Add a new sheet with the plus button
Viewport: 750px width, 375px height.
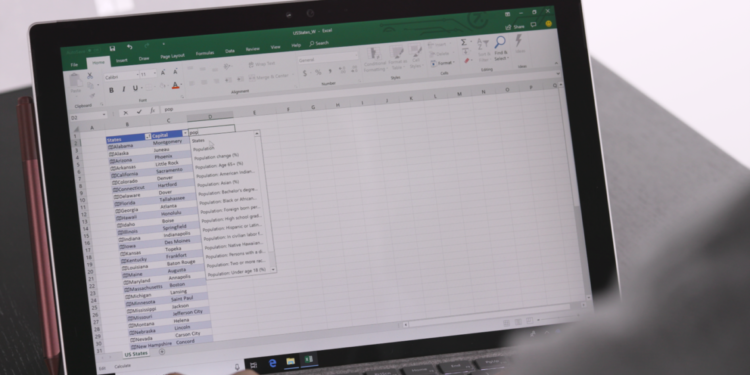tap(162, 352)
